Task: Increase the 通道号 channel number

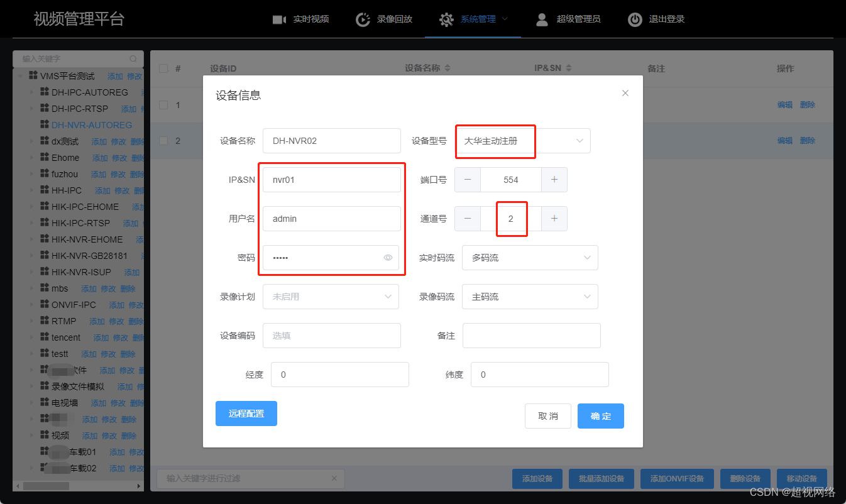Action: [554, 219]
